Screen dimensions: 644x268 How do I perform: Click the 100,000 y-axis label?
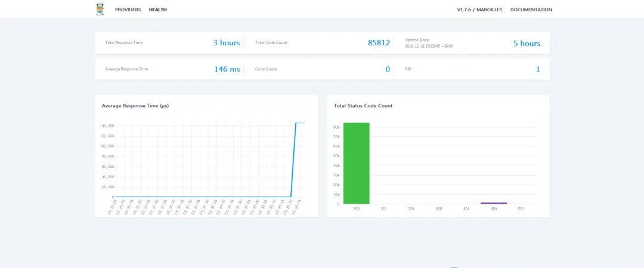coord(107,146)
